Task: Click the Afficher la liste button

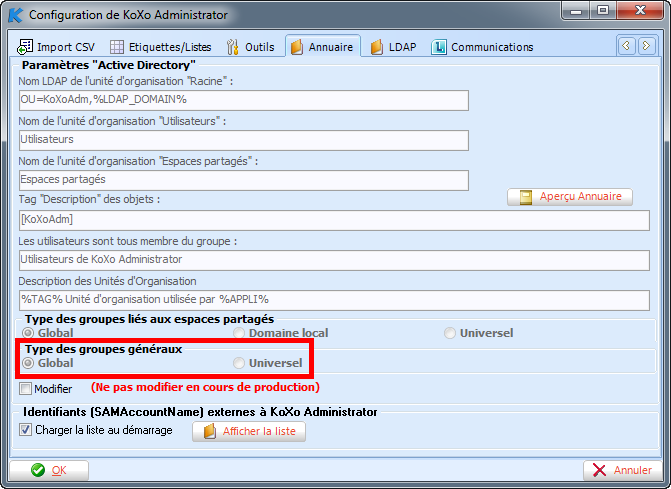Action: click(x=249, y=431)
